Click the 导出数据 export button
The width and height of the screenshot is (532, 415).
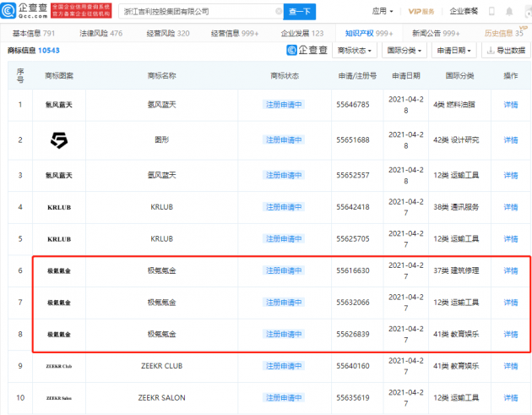point(506,51)
